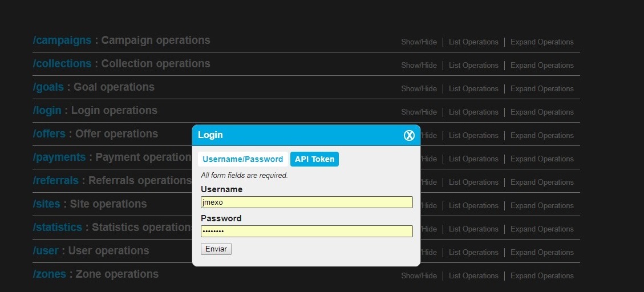Open the /goals endpoint link

pos(48,87)
